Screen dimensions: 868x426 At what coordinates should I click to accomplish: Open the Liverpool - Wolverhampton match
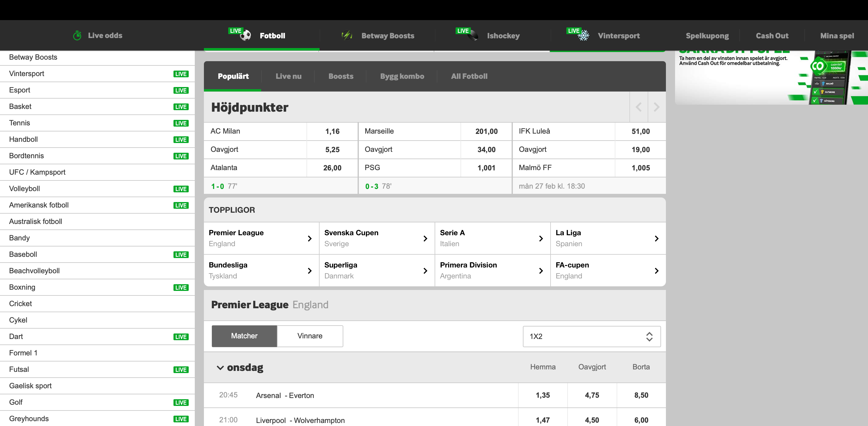point(300,420)
